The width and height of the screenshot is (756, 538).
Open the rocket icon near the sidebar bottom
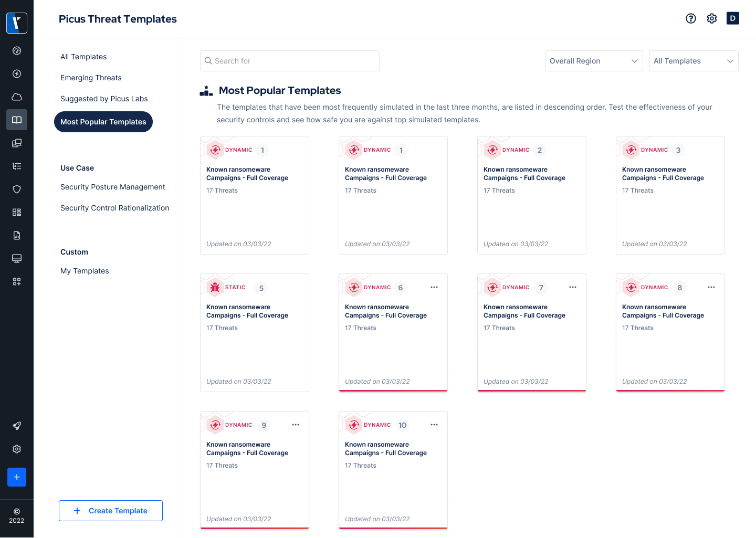click(x=16, y=426)
